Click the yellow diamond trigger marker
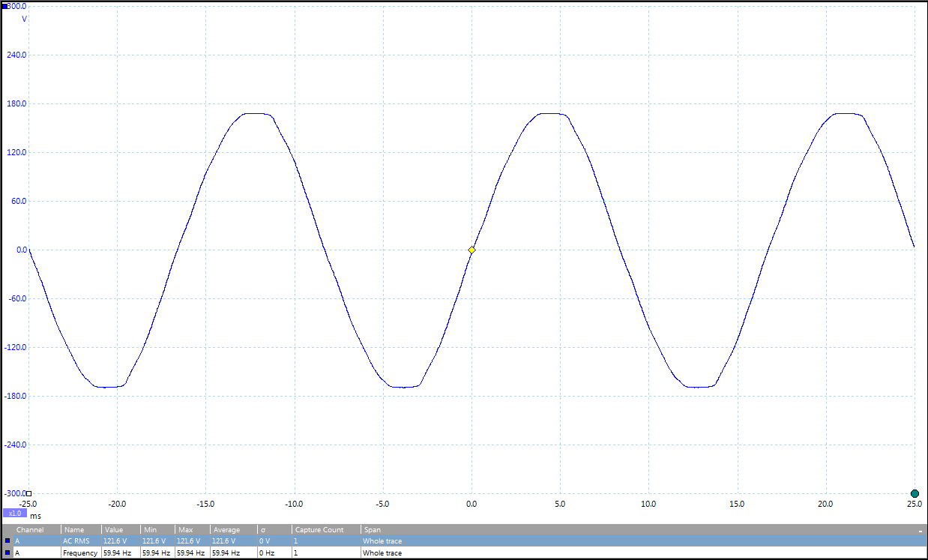Viewport: 928px width, 560px height. [x=471, y=250]
